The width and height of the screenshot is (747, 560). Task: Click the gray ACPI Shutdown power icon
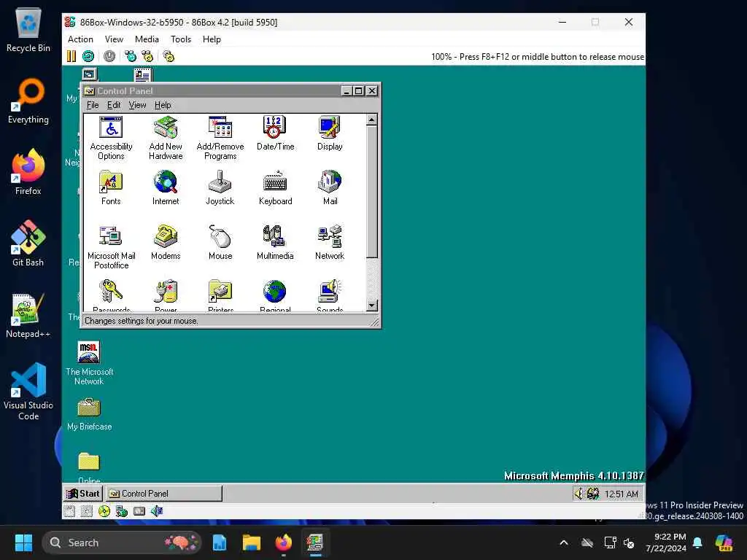pos(109,56)
